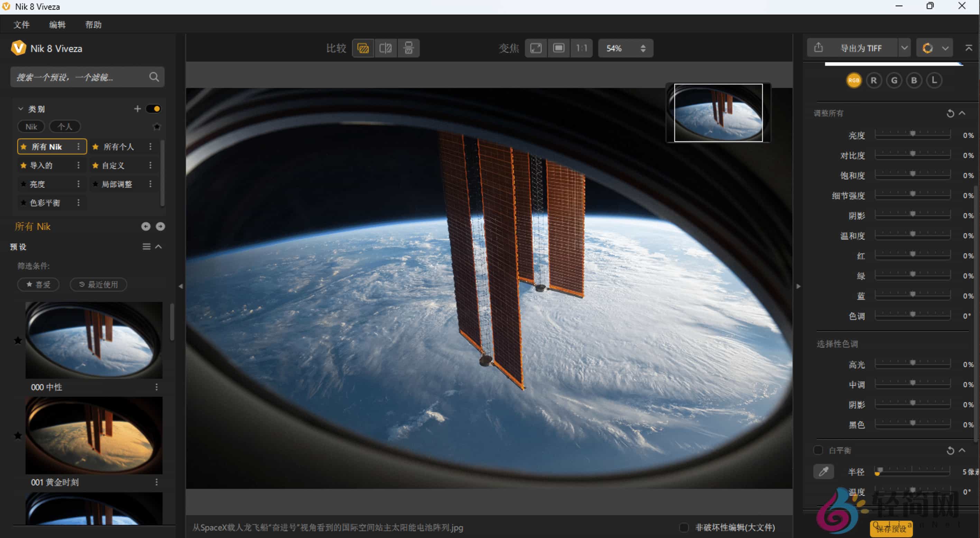
Task: Select the R channel radio button
Action: click(873, 80)
